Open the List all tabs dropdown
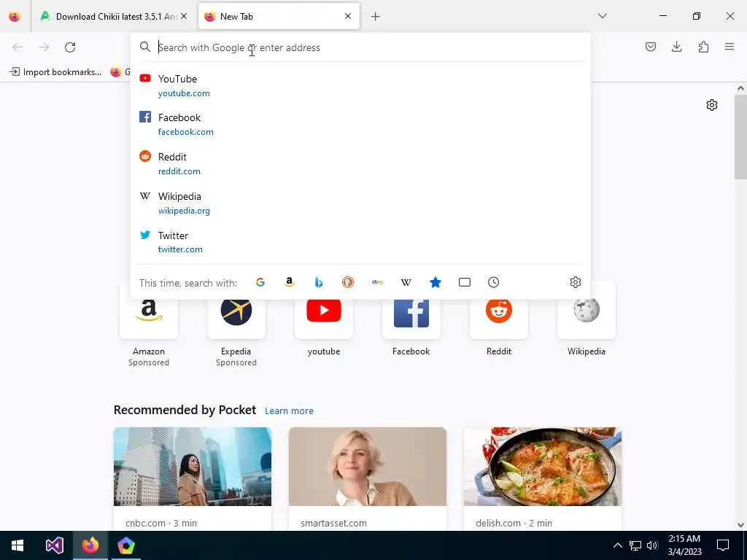This screenshot has width=747, height=560. (602, 16)
